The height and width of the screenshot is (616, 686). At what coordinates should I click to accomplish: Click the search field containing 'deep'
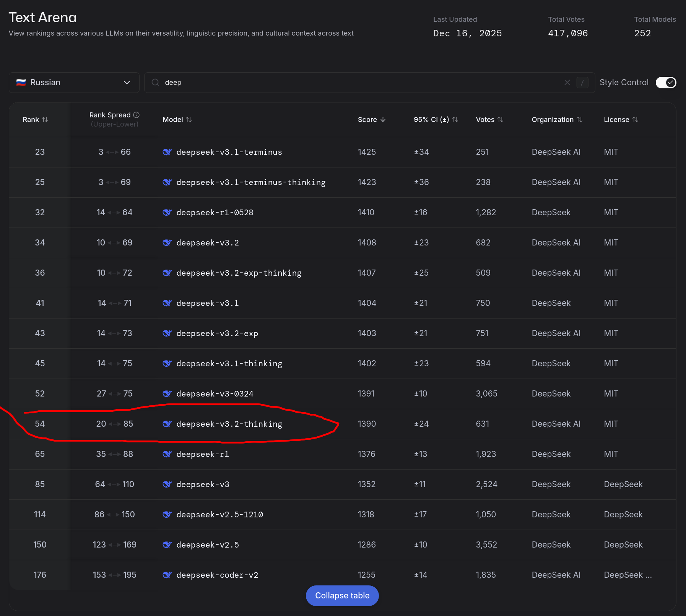(x=369, y=83)
